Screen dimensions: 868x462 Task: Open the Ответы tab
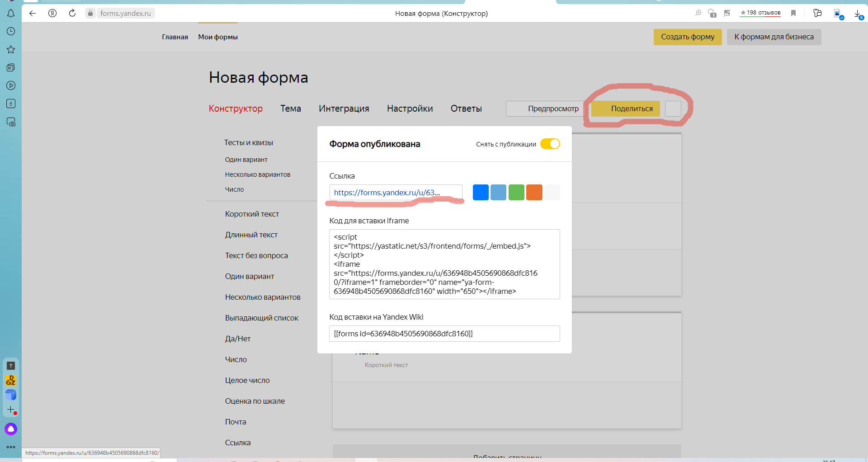pos(466,108)
